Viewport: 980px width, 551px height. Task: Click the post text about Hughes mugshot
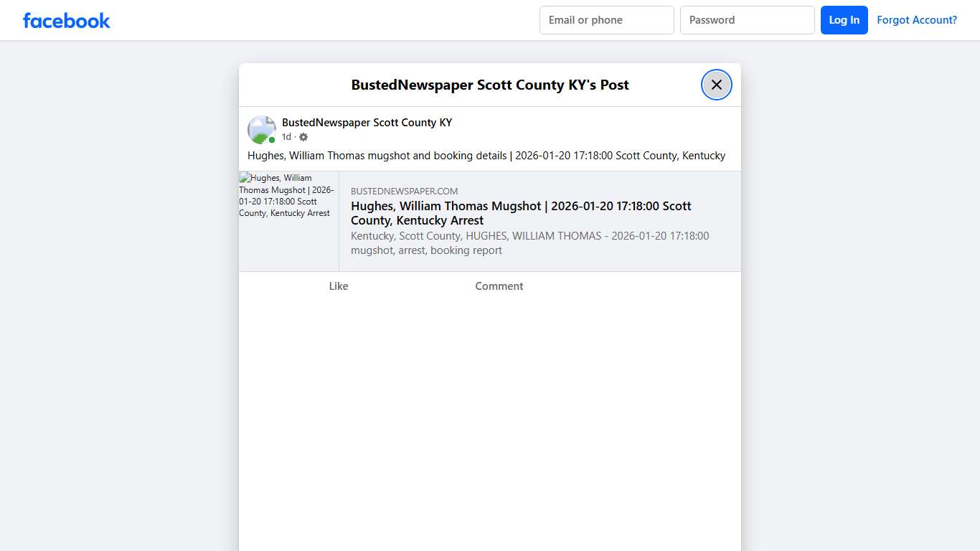coord(486,155)
